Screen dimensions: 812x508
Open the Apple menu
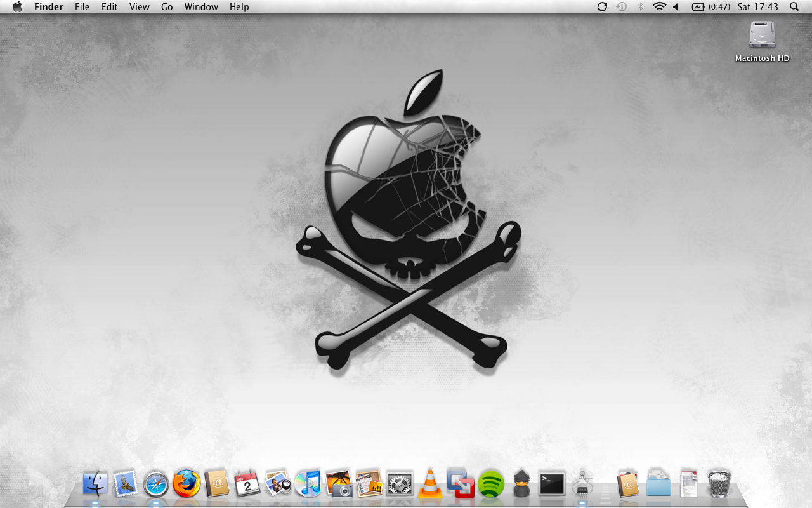click(x=17, y=7)
